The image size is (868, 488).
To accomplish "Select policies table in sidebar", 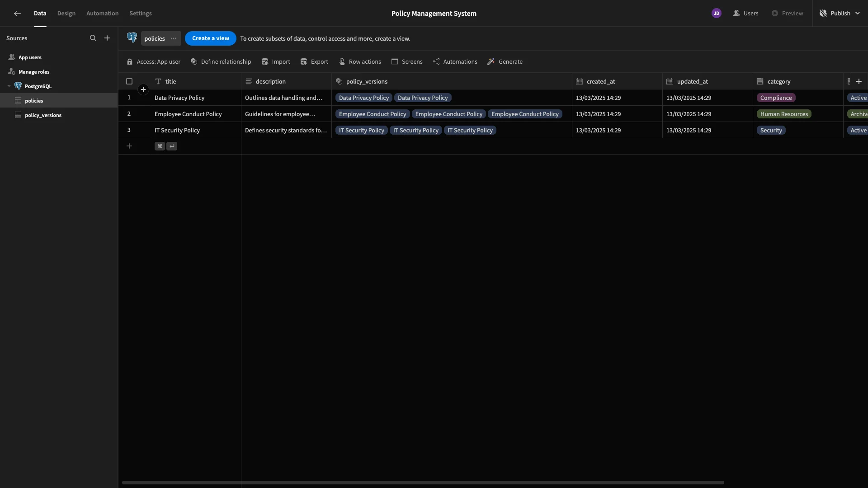I will (59, 101).
